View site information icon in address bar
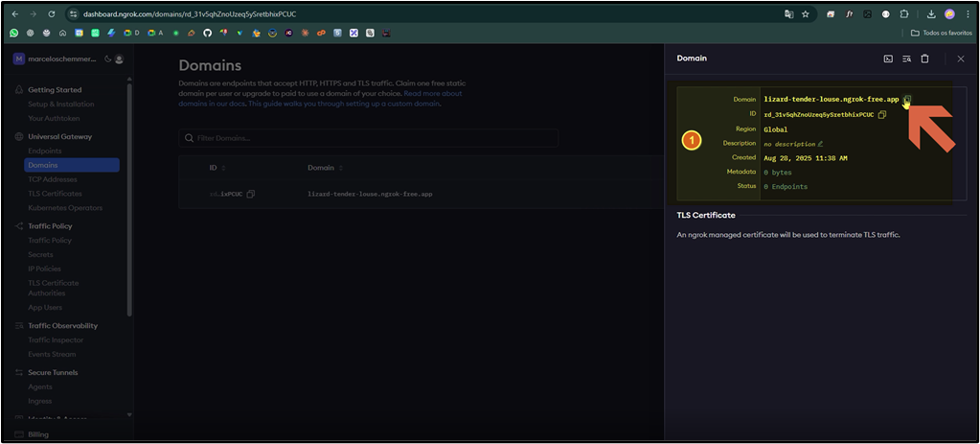Viewport: 980px width, 444px height. point(73,13)
